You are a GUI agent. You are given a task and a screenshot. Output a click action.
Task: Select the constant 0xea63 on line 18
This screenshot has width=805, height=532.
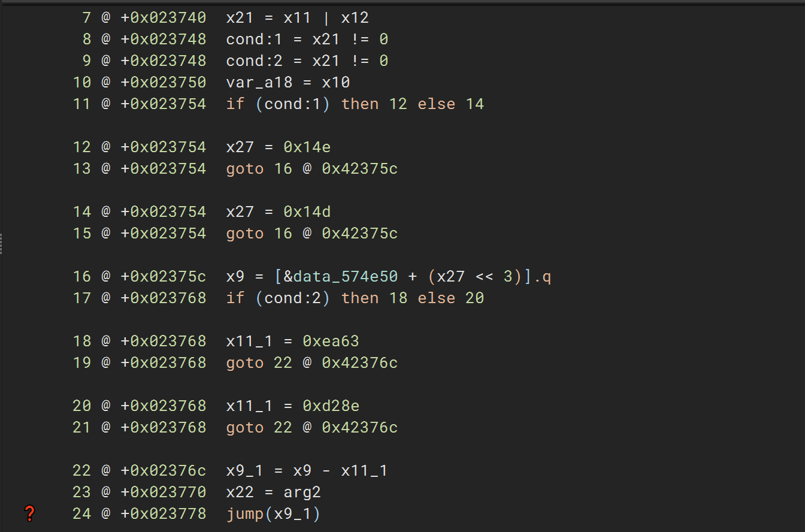pyautogui.click(x=331, y=341)
